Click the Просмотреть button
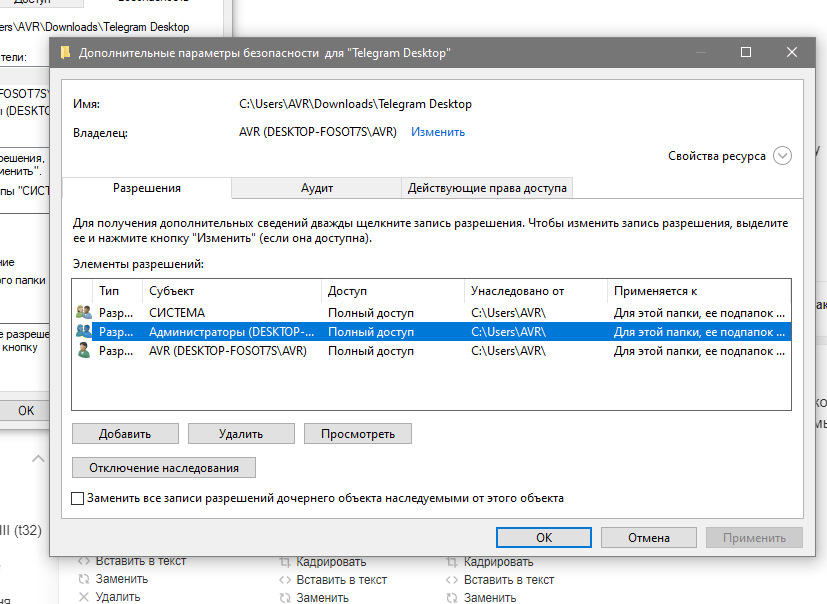The image size is (827, 604). coord(358,434)
